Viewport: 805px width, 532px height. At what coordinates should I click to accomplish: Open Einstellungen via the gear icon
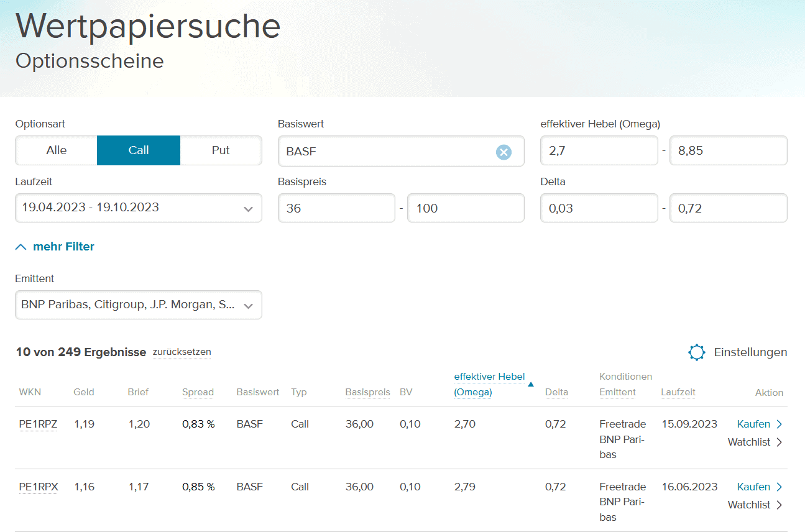(696, 352)
